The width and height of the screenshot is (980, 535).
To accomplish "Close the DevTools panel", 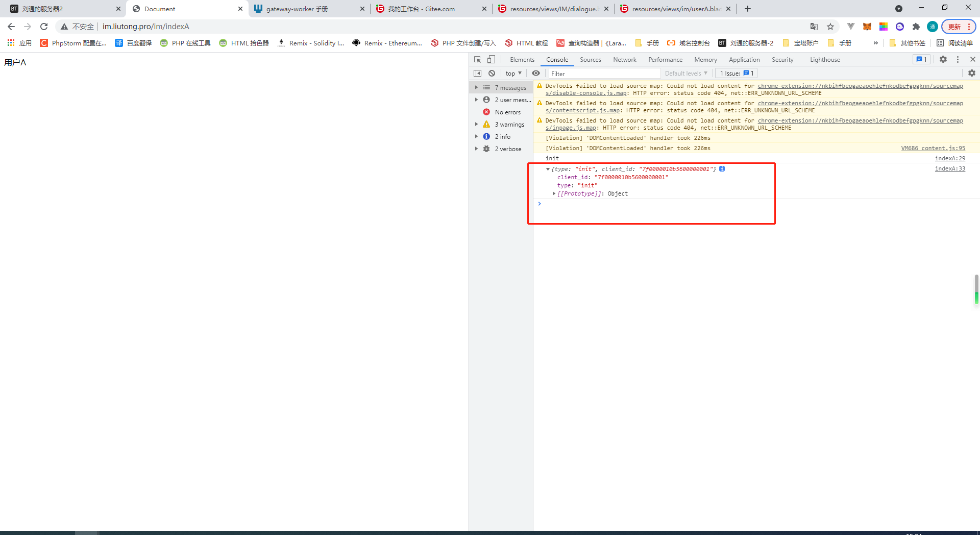I will [973, 59].
